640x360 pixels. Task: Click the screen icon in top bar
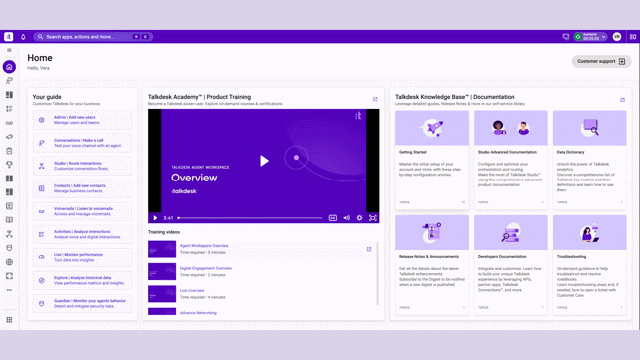[x=566, y=37]
